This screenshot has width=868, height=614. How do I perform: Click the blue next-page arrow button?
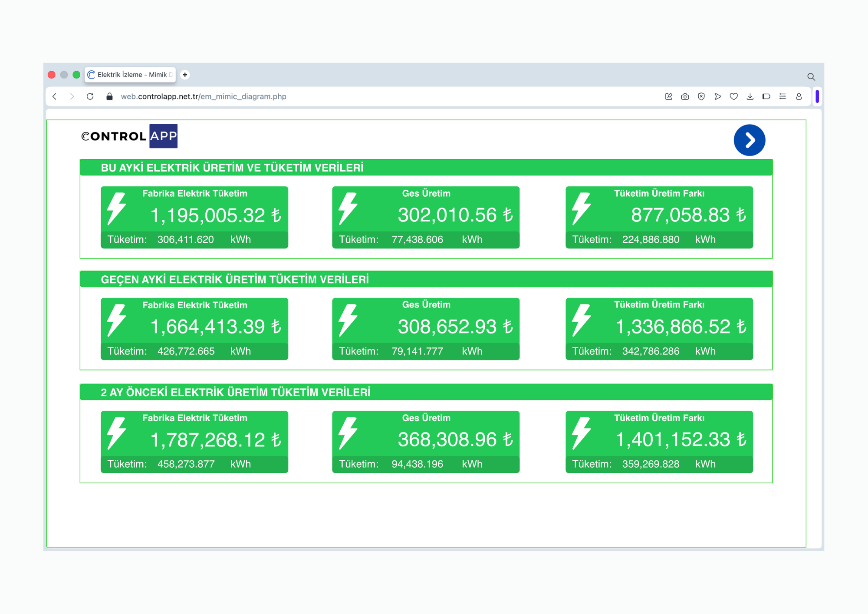pos(749,140)
